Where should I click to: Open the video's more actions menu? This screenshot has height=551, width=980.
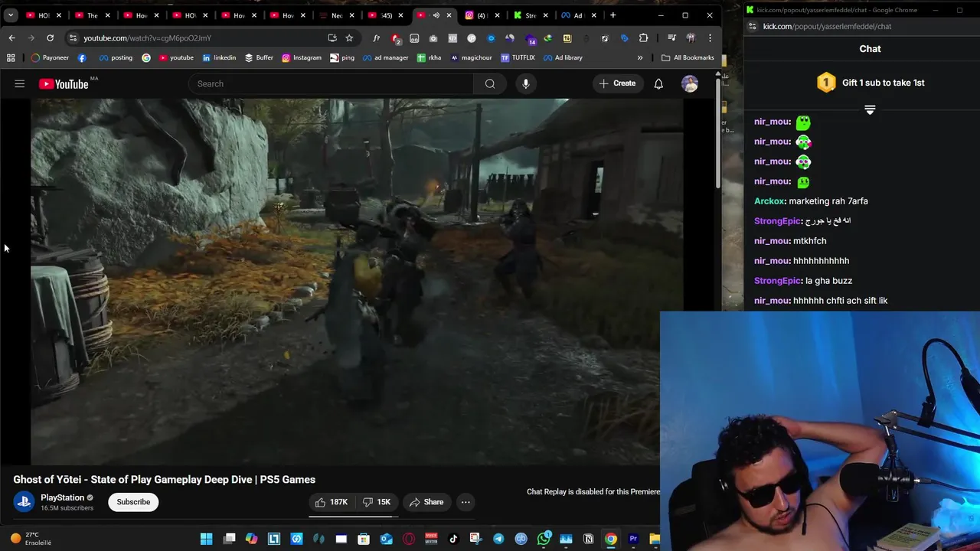465,502
